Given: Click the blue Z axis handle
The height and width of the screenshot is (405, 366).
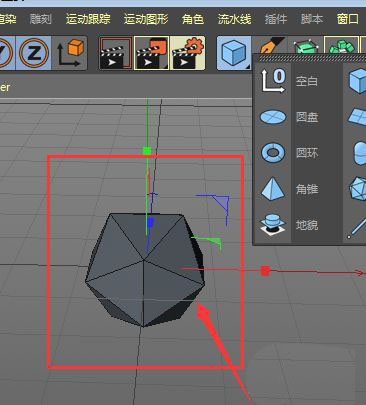Looking at the screenshot, I should (x=150, y=223).
